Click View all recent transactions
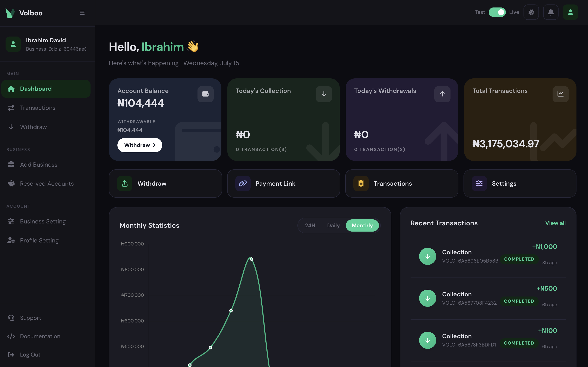The height and width of the screenshot is (367, 588). [555, 223]
